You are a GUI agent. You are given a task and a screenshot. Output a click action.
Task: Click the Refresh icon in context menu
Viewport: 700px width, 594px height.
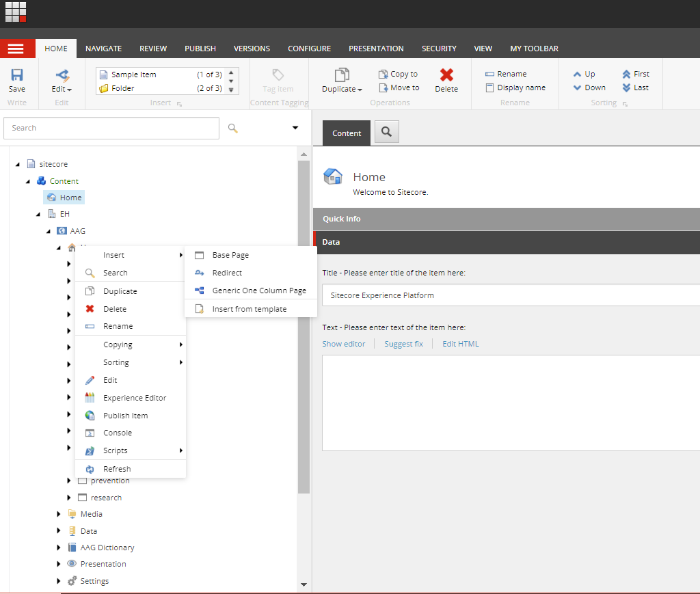(90, 469)
